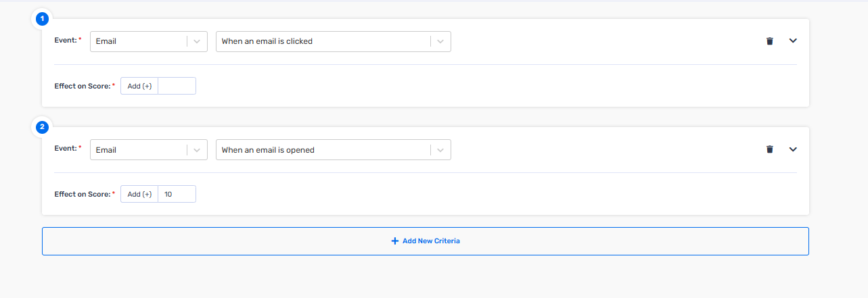The height and width of the screenshot is (298, 868).
Task: Click the Add New Criteria button
Action: click(426, 241)
